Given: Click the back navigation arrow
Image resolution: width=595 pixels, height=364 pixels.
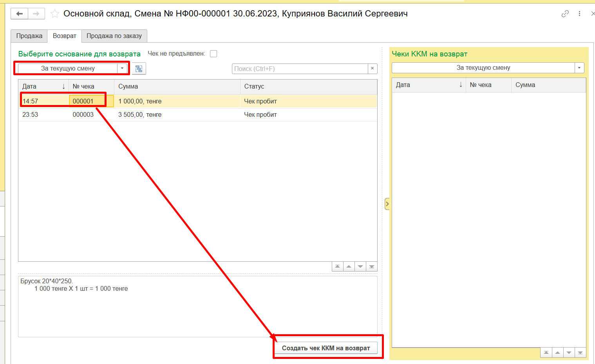Looking at the screenshot, I should tap(19, 14).
